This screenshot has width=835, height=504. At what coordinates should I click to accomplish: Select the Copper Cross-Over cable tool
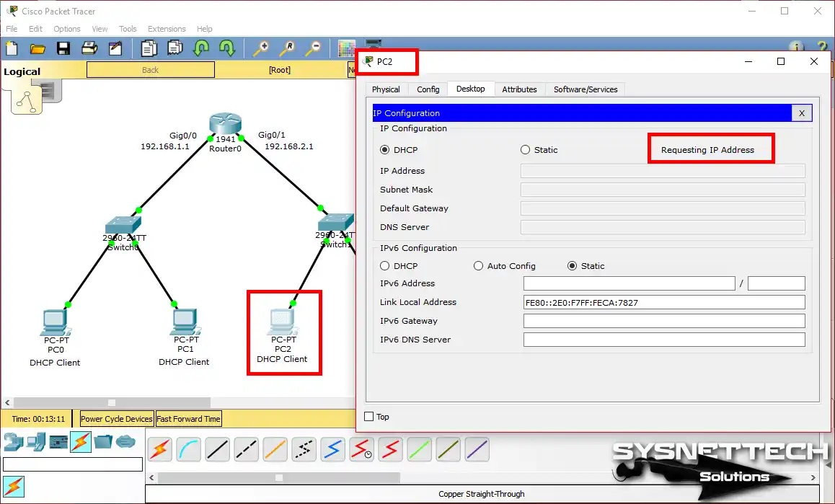pos(246,449)
